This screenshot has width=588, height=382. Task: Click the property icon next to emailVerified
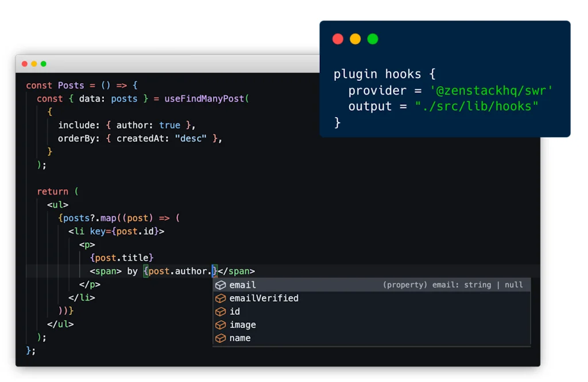221,298
